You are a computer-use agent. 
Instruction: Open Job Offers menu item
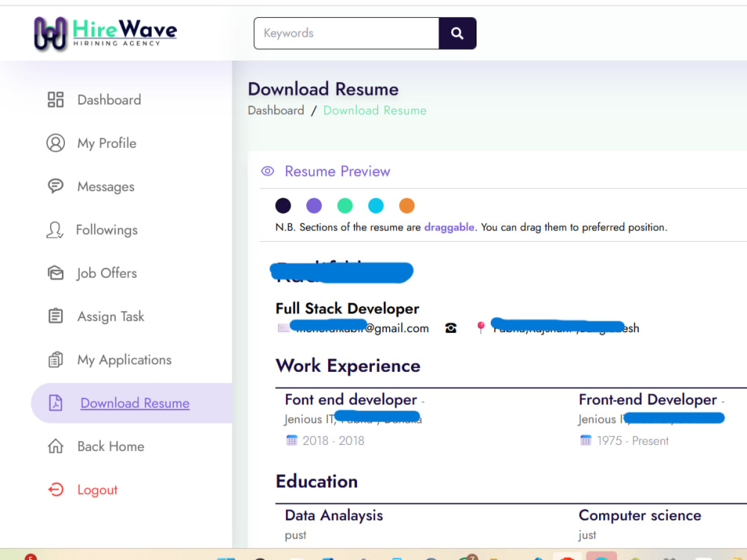(107, 273)
